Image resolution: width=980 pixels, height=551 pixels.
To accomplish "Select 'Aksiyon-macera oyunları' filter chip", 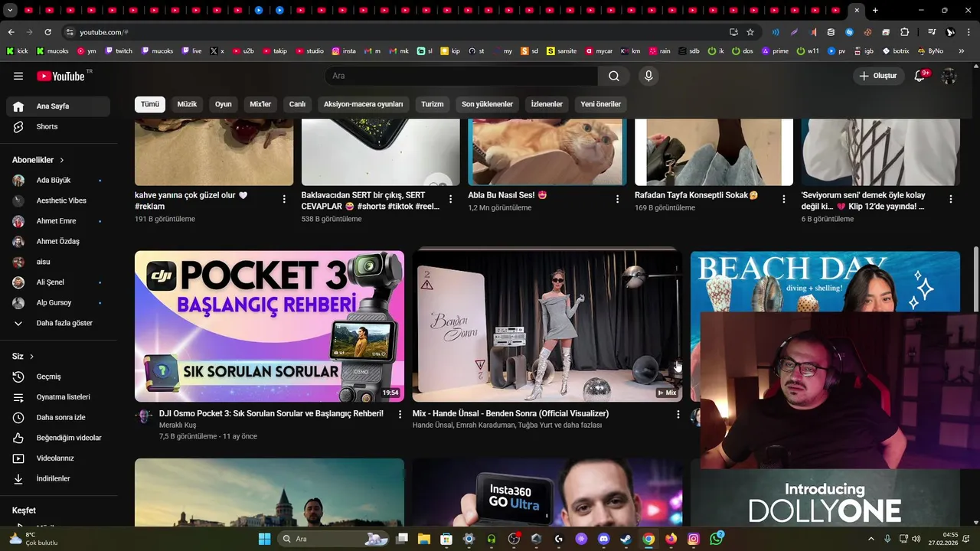I will 363,104.
